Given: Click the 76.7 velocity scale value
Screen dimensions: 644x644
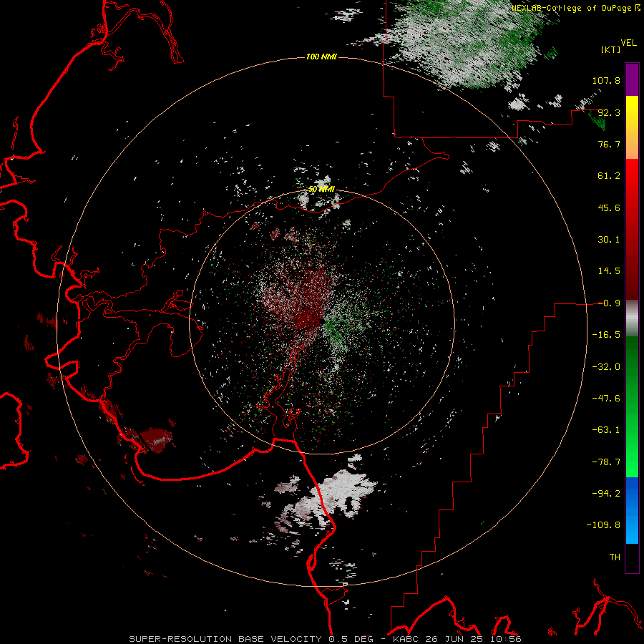Looking at the screenshot, I should [x=609, y=144].
